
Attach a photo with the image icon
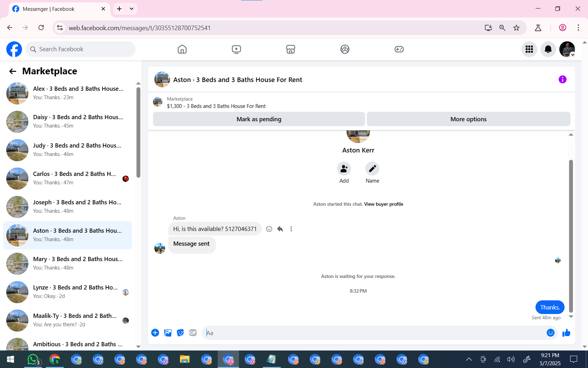[168, 333]
